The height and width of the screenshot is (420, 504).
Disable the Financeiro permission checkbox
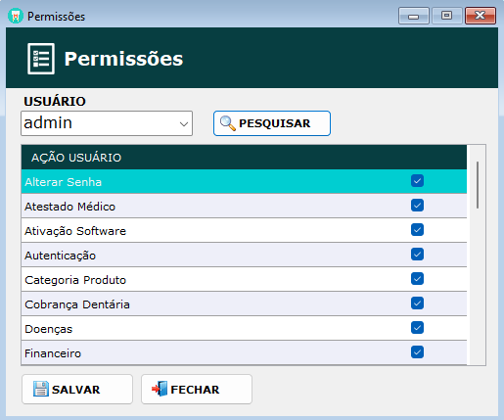pyautogui.click(x=417, y=352)
